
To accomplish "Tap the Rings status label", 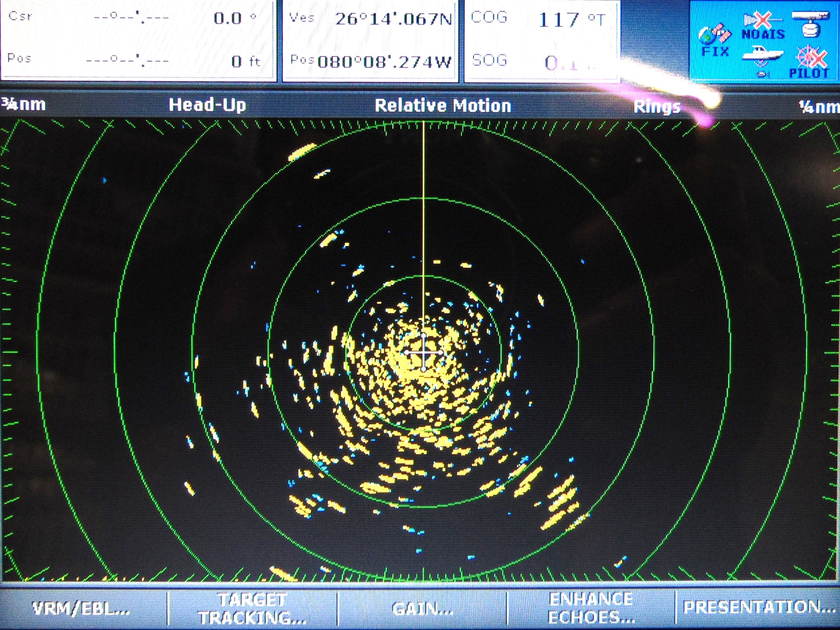I will point(657,107).
